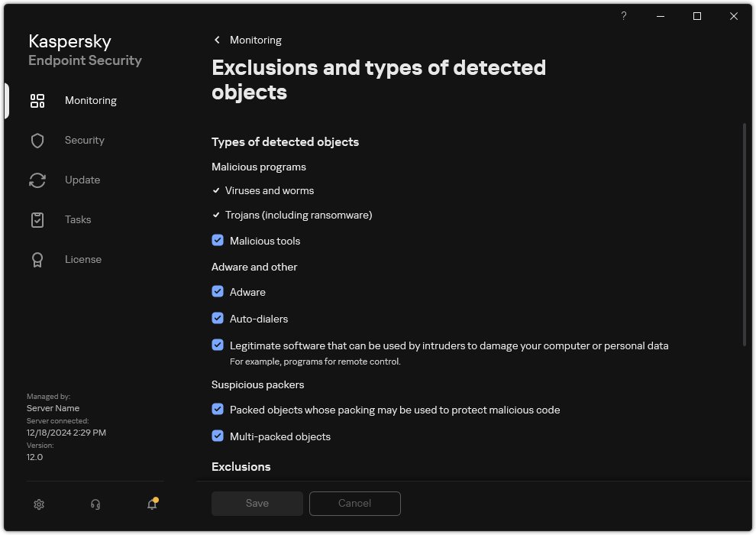756x535 pixels.
Task: Open application settings gear
Action: pos(38,504)
